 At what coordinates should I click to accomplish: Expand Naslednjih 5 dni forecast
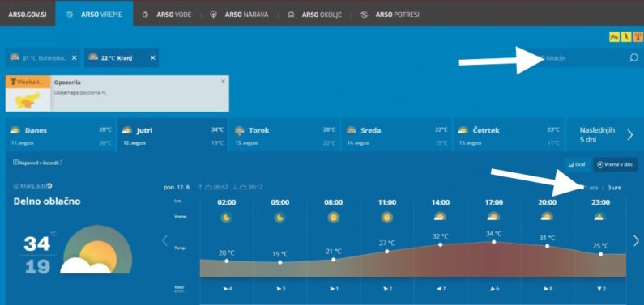click(x=605, y=135)
